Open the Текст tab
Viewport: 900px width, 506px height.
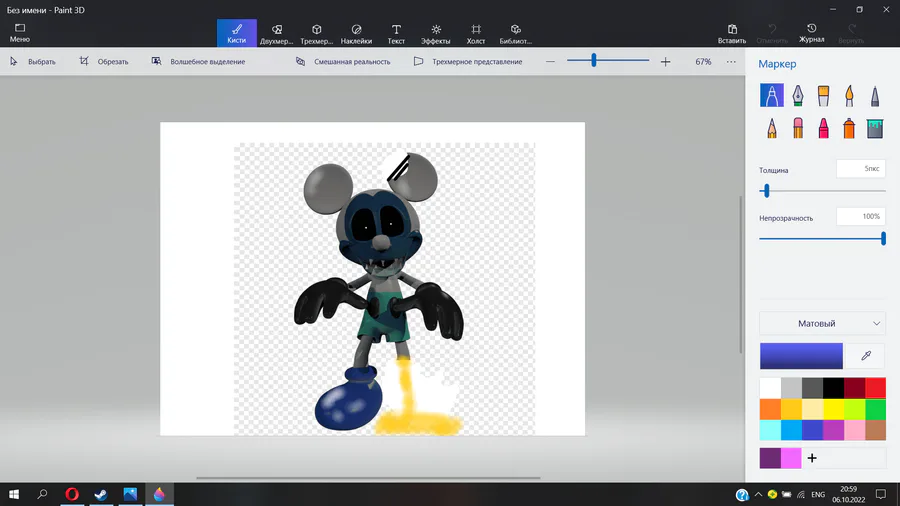coord(396,33)
